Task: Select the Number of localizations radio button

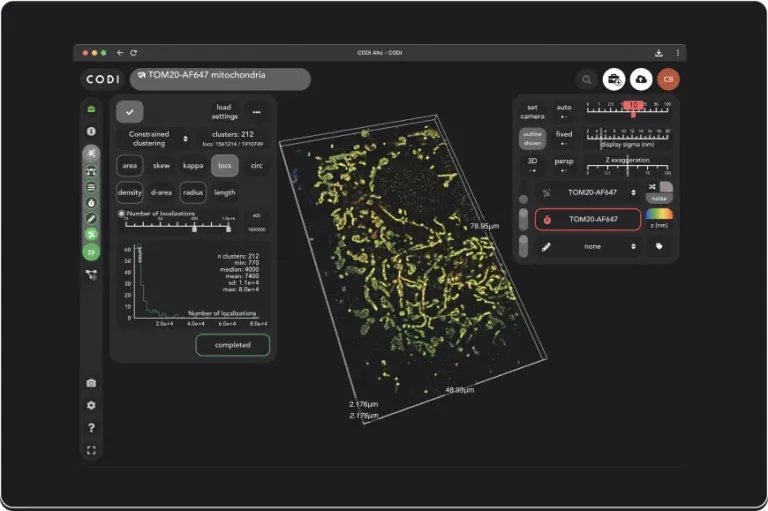Action: pyautogui.click(x=121, y=214)
